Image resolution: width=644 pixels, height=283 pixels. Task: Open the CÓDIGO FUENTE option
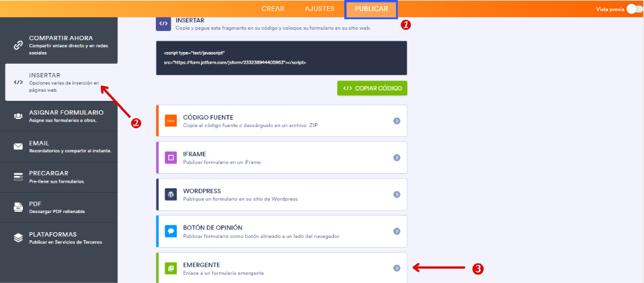[281, 121]
